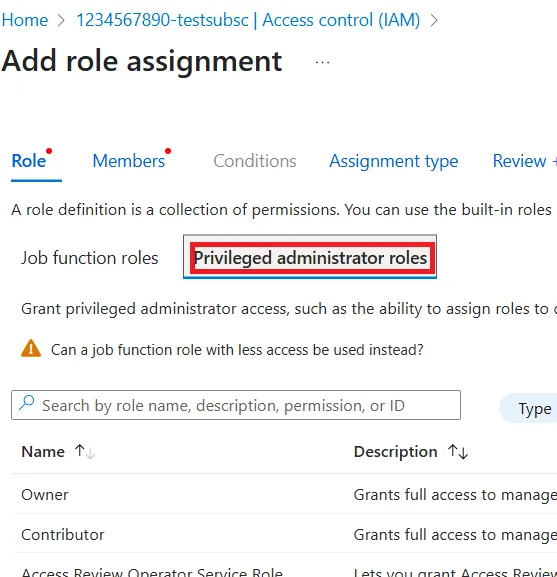
Task: Open 1234567890-testsubsc Access control link
Action: point(248,20)
